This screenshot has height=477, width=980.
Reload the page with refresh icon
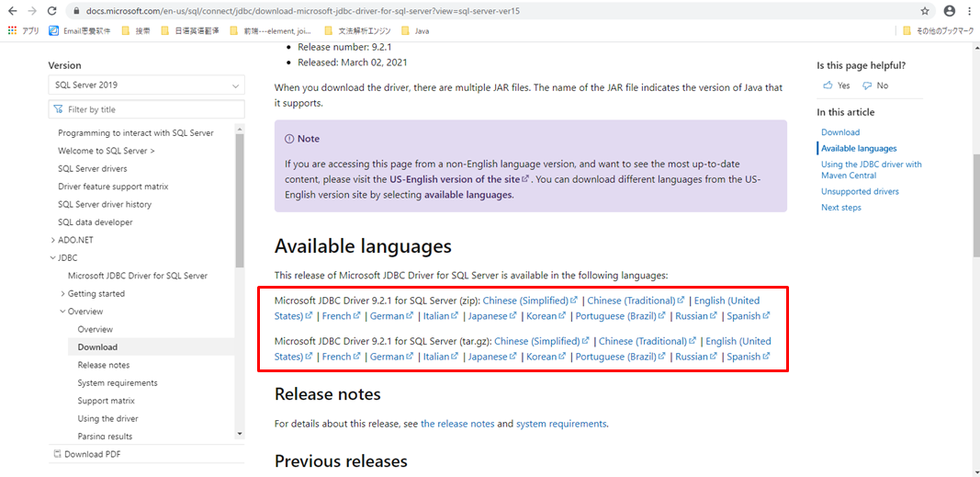51,11
